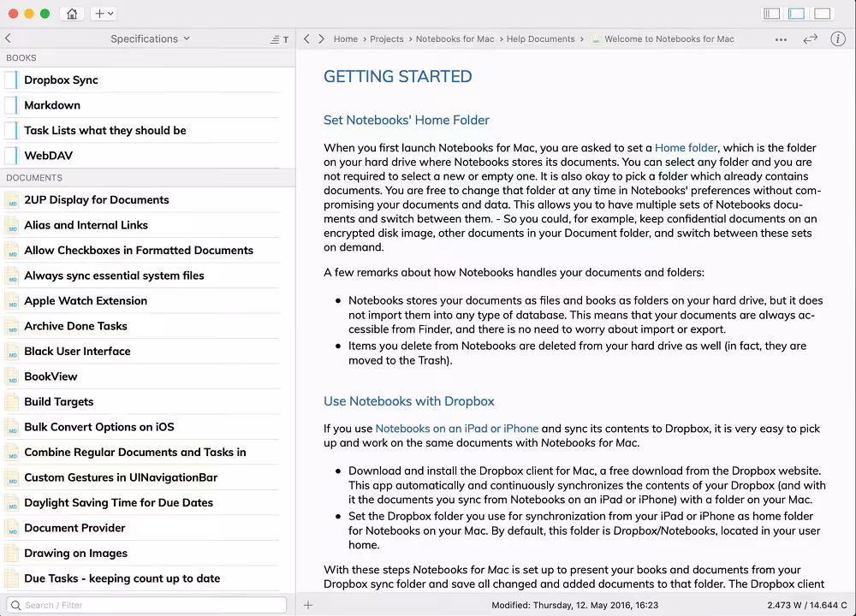The width and height of the screenshot is (856, 616).
Task: Go to the Home screen via house icon
Action: (72, 14)
